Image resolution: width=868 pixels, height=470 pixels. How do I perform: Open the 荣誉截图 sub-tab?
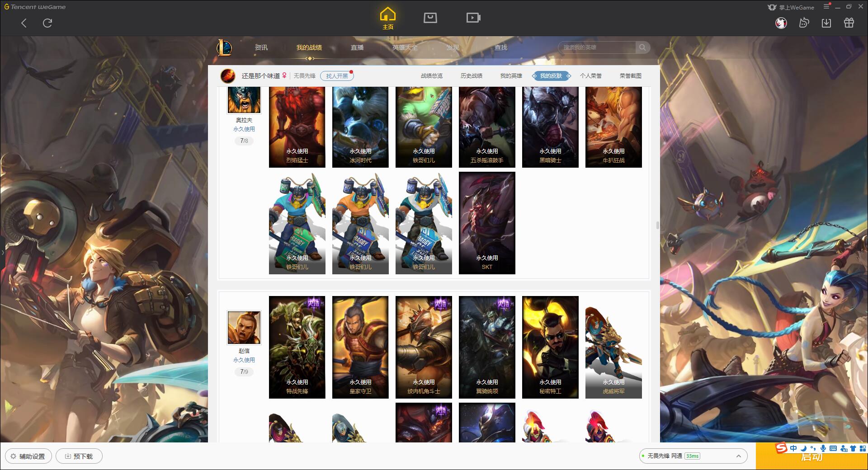click(x=631, y=76)
